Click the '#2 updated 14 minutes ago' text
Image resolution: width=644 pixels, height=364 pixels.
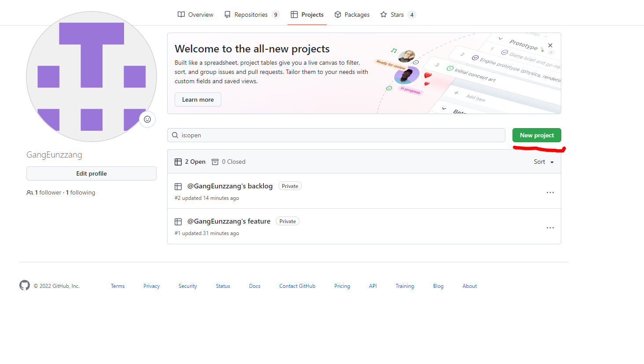click(207, 198)
